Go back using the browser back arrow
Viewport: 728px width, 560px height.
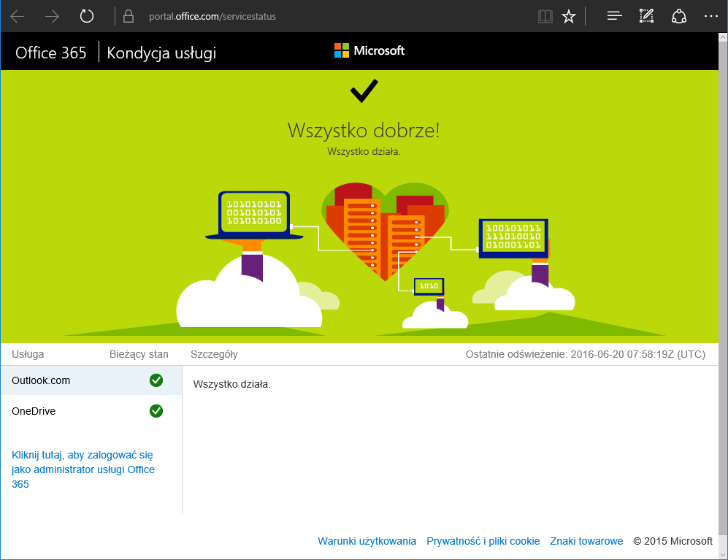tap(18, 17)
